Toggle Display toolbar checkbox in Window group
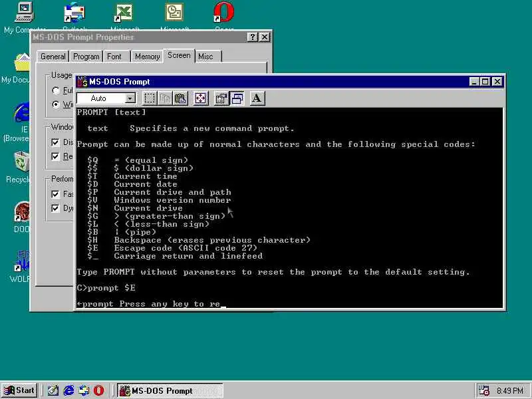Viewport: 532px width, 399px height. pyautogui.click(x=55, y=142)
